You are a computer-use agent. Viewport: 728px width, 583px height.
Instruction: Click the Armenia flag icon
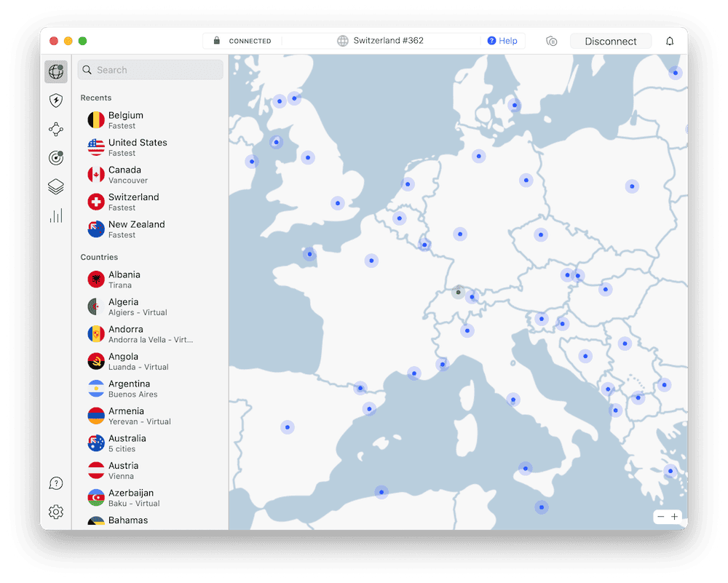point(96,416)
